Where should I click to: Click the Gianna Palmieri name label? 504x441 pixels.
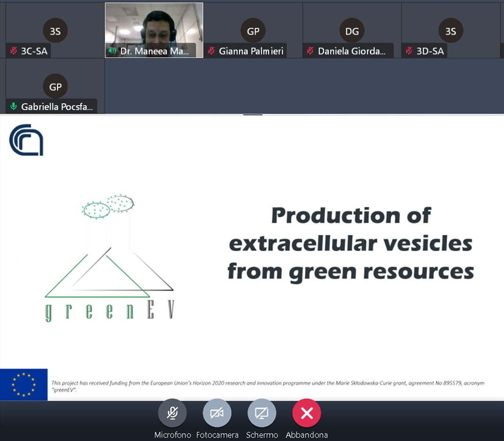(251, 51)
